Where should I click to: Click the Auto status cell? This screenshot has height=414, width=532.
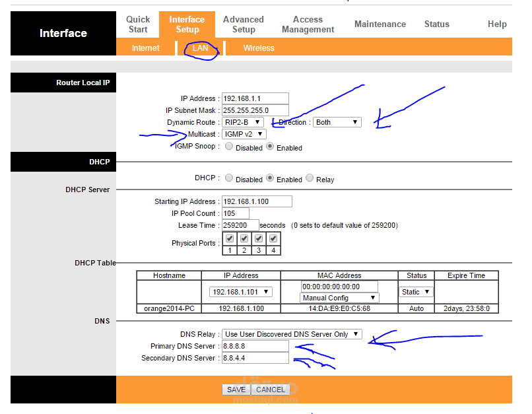[416, 308]
